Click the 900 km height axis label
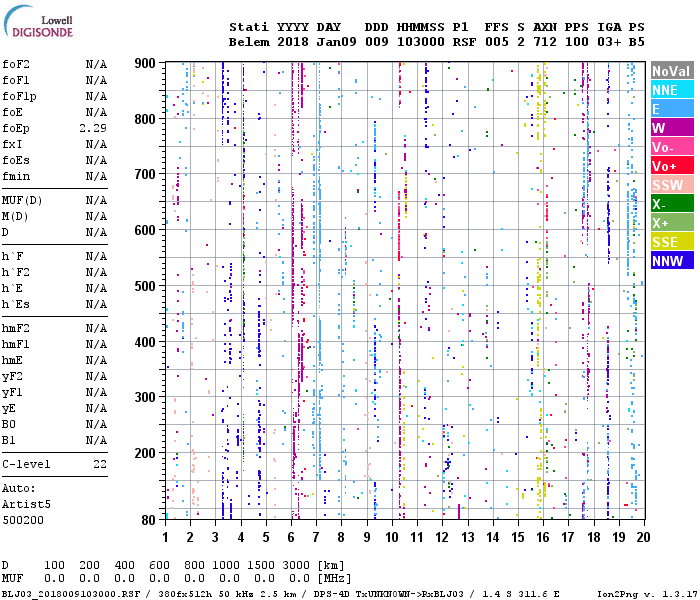Viewport: 700px width, 600px height. 145,63
